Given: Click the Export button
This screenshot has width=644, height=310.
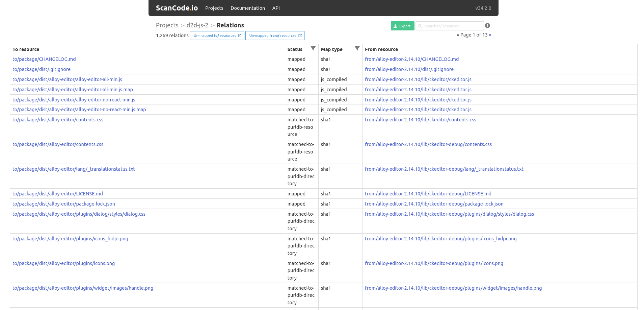Looking at the screenshot, I should (402, 26).
